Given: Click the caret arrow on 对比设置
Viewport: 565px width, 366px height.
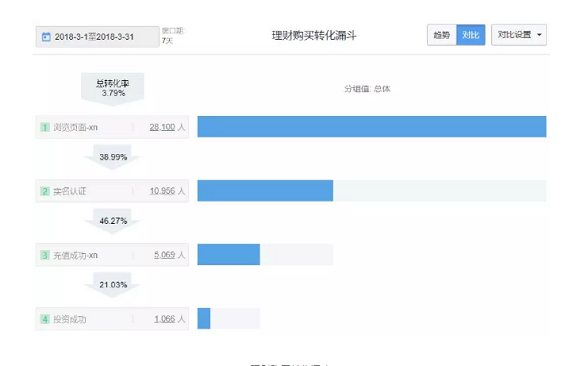Looking at the screenshot, I should point(539,35).
